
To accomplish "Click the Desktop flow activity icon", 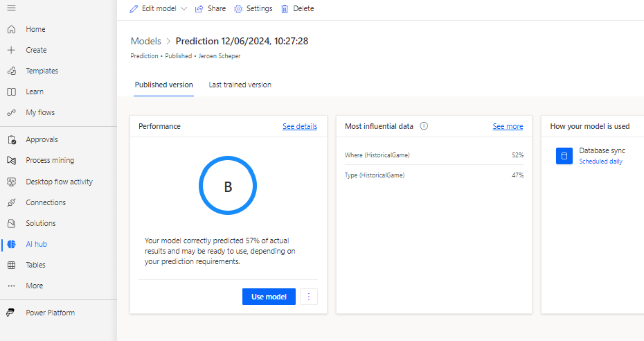I will click(12, 182).
